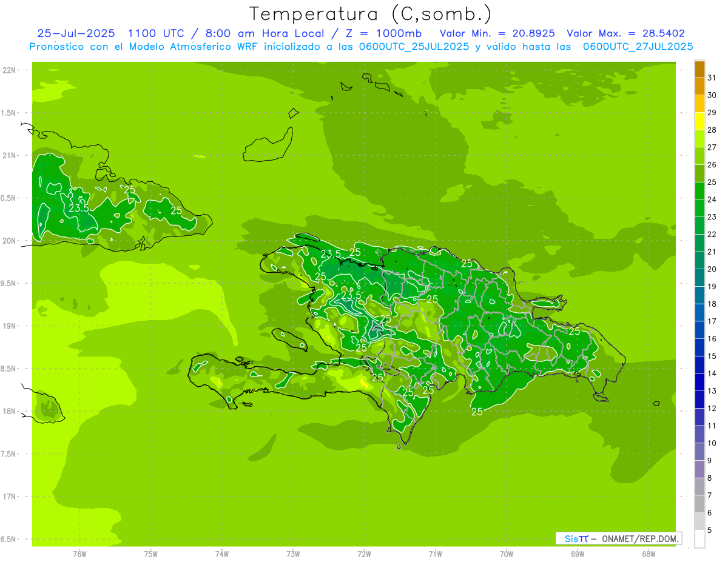Pick the gold swatch between 29 and 30
This screenshot has width=728, height=562.
pyautogui.click(x=699, y=104)
